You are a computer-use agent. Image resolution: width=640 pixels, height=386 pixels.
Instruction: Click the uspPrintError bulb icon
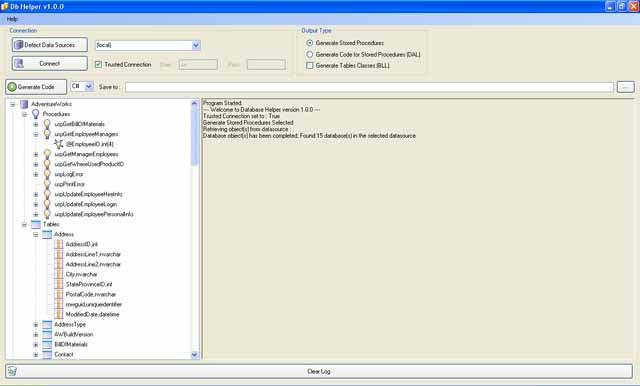47,184
